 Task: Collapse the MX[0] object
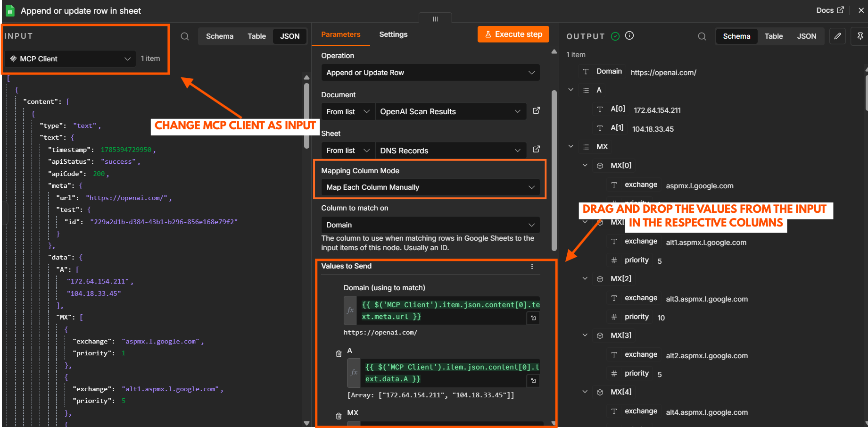click(585, 165)
